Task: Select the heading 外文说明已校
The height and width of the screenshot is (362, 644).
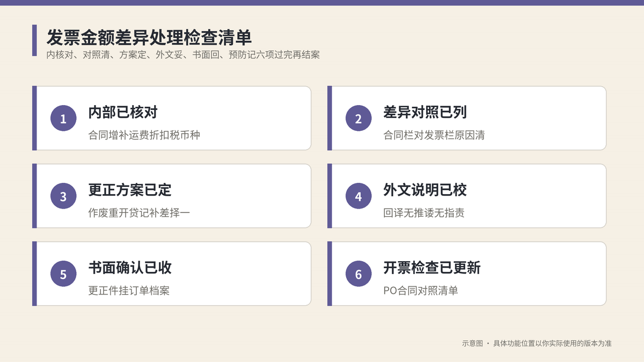Action: (425, 190)
